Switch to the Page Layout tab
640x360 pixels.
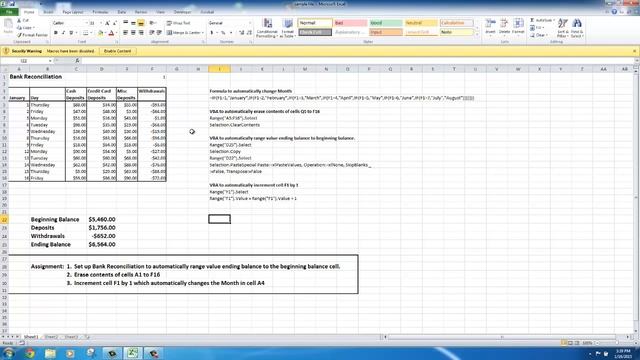73,12
